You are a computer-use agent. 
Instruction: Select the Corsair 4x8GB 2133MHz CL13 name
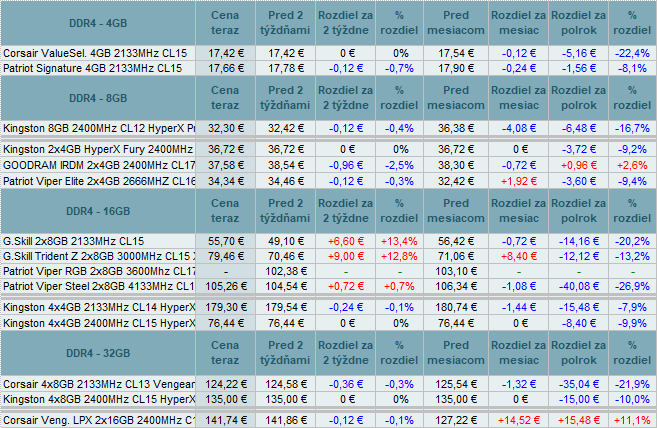(99, 384)
